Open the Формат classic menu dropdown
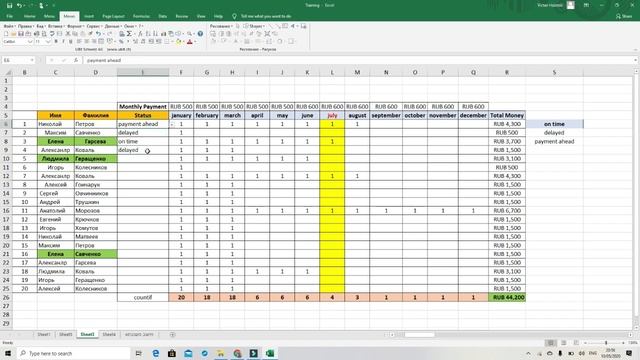Viewport: 640px width, 360px height. (75, 26)
